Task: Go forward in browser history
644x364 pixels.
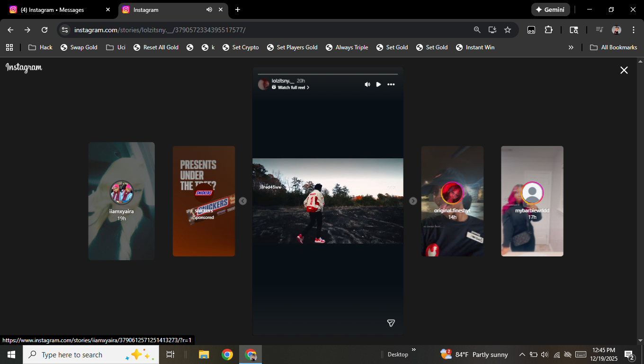Action: coord(27,30)
